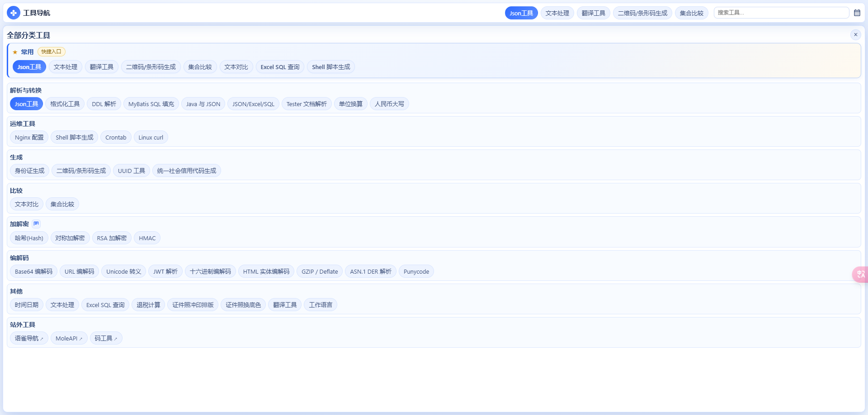
Task: Open JWT 解析 tool
Action: coord(165,271)
